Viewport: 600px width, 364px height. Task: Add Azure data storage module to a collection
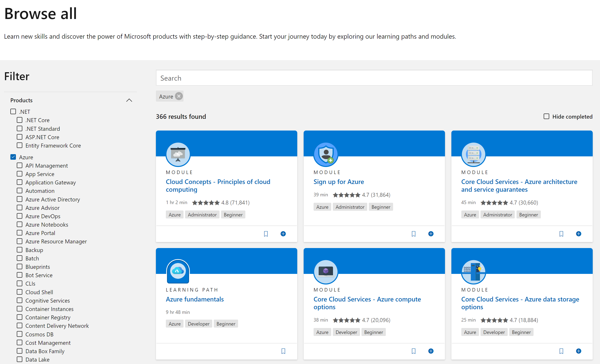click(x=579, y=351)
